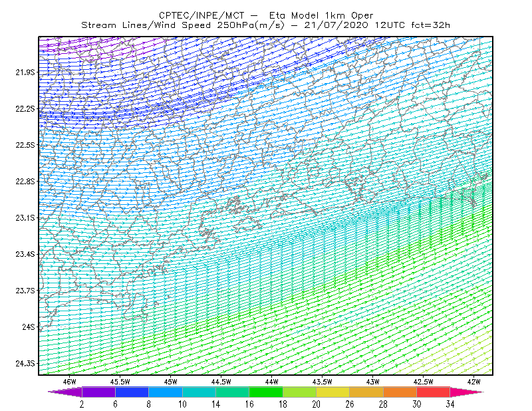Click the legend value '28'
The height and width of the screenshot is (411, 532).
click(383, 404)
